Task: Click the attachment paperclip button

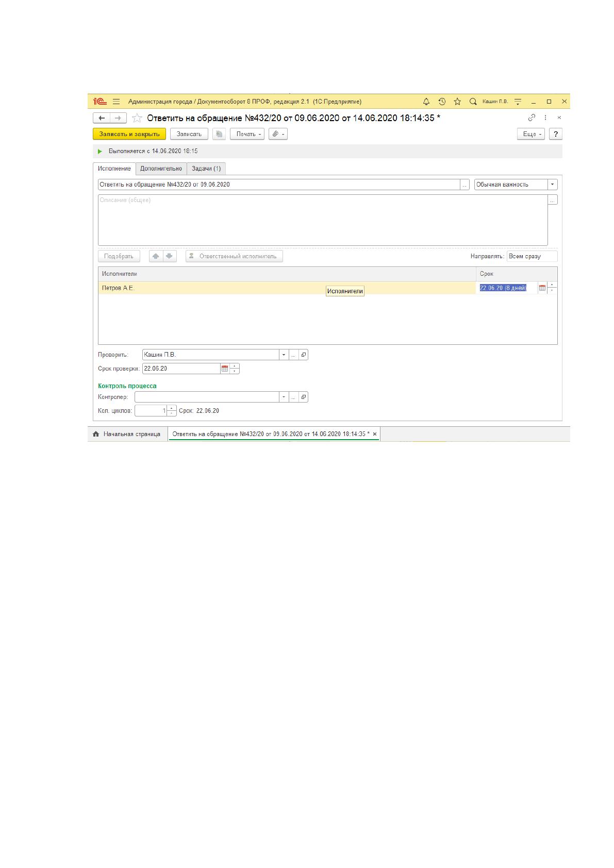Action: (x=278, y=134)
